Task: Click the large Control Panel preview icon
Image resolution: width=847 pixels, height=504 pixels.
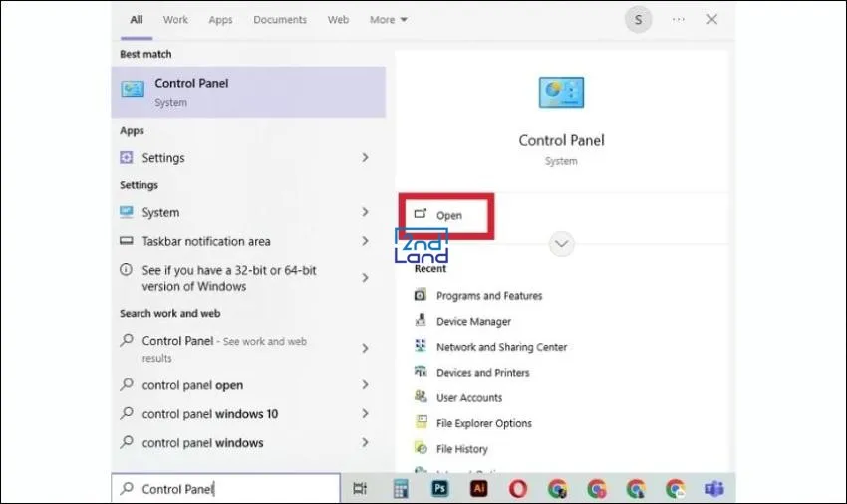Action: click(x=561, y=93)
